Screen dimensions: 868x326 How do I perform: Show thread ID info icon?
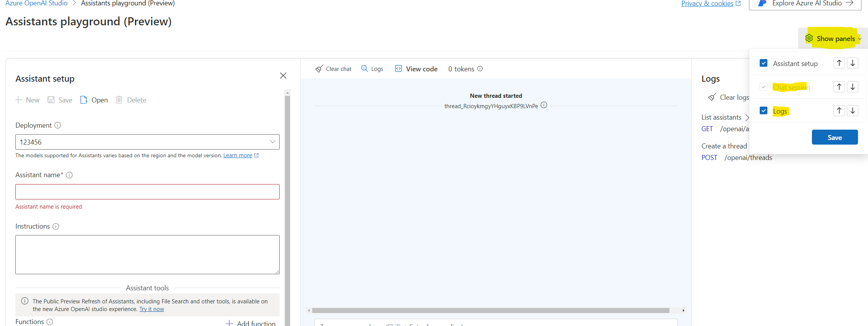click(x=544, y=105)
